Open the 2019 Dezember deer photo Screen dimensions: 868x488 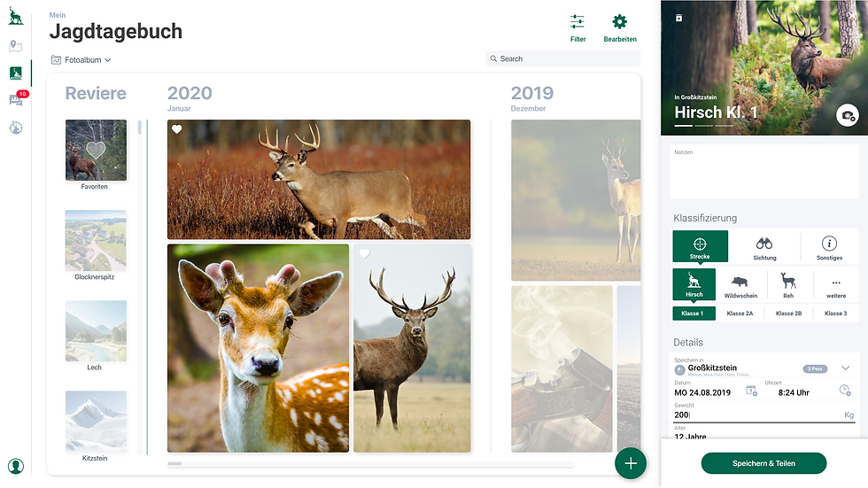[x=576, y=200]
